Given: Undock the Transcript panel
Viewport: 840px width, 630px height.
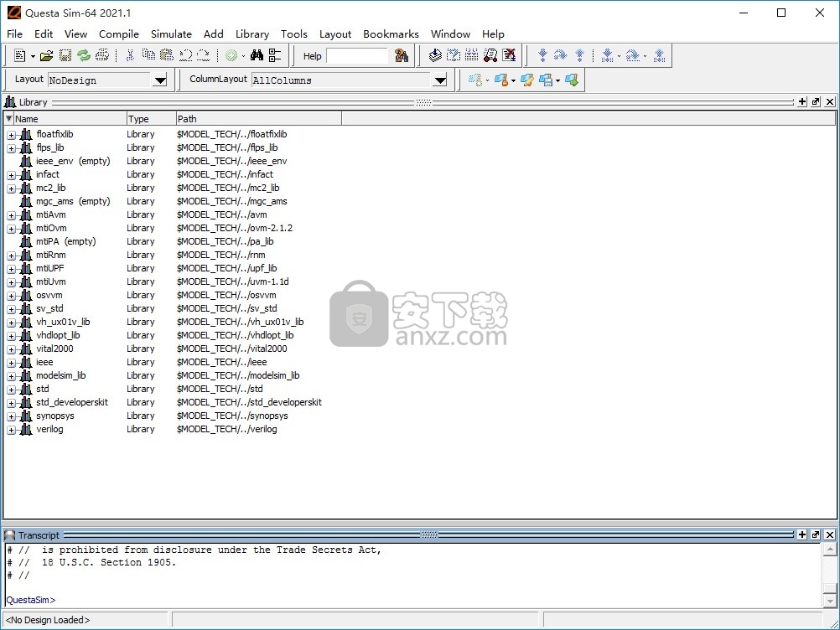Looking at the screenshot, I should point(816,534).
